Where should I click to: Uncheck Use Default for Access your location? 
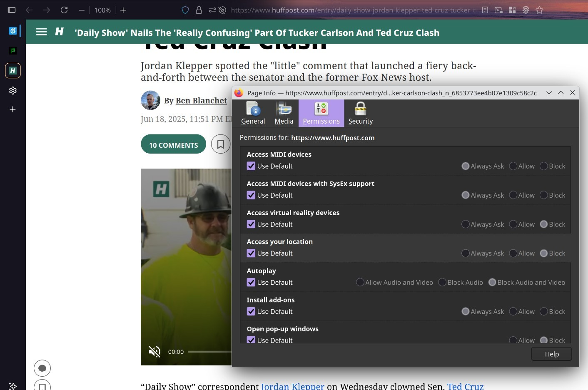click(251, 253)
